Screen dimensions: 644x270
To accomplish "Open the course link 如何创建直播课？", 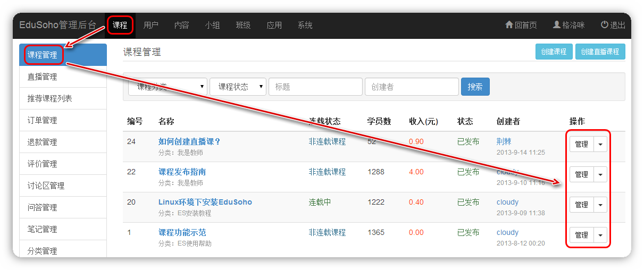I will pos(189,141).
